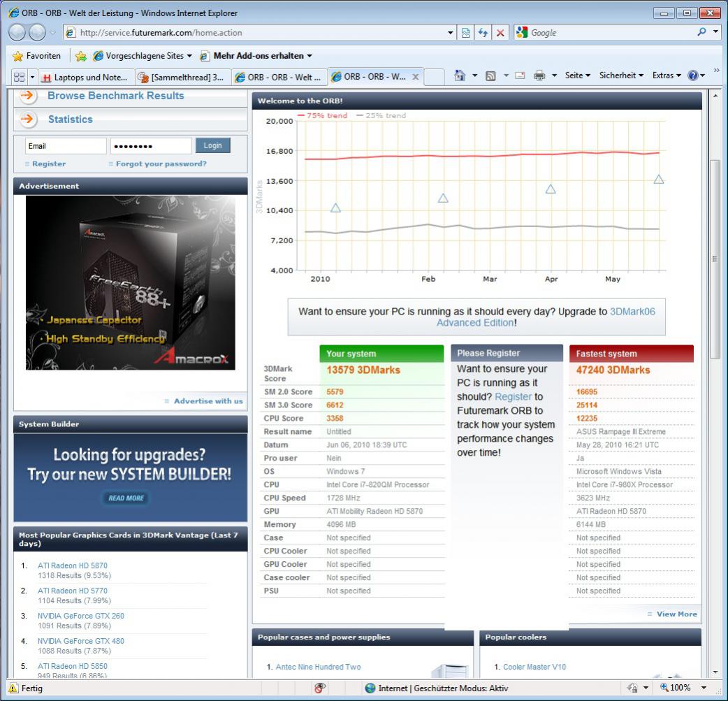Open the Seite dropdown menu
Viewport: 728px width, 701px height.
click(577, 75)
